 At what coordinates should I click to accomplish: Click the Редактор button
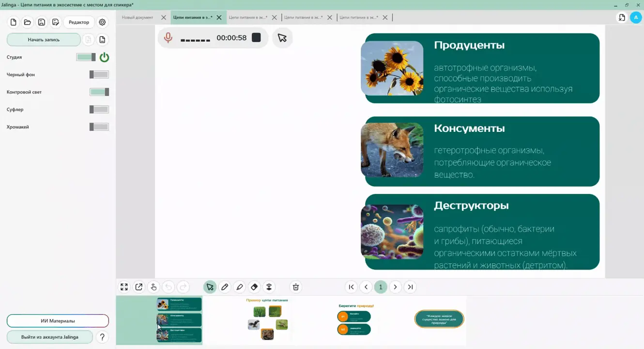(x=79, y=22)
